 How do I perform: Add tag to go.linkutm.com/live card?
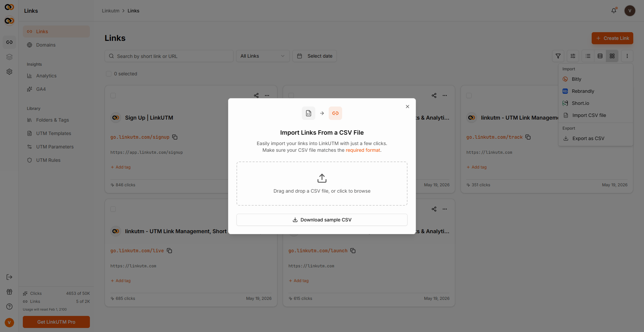pos(121,281)
